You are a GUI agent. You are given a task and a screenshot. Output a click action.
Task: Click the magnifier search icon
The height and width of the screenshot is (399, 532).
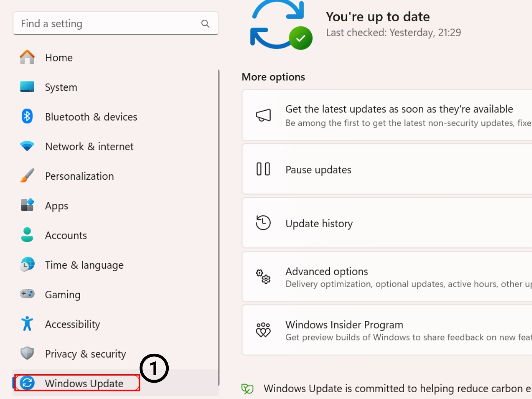click(205, 24)
